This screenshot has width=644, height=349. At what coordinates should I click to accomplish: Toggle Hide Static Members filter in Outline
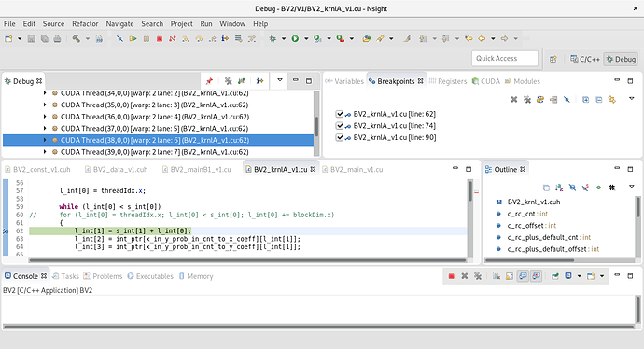pyautogui.click(x=585, y=188)
